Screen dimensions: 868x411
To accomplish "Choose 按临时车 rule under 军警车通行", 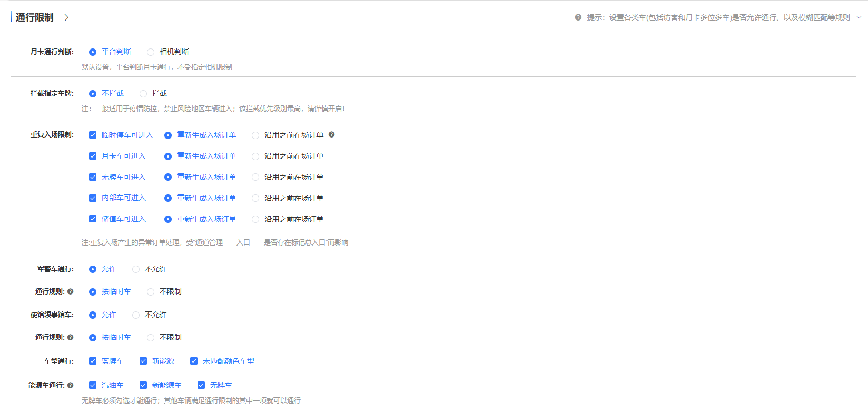I will tap(93, 292).
